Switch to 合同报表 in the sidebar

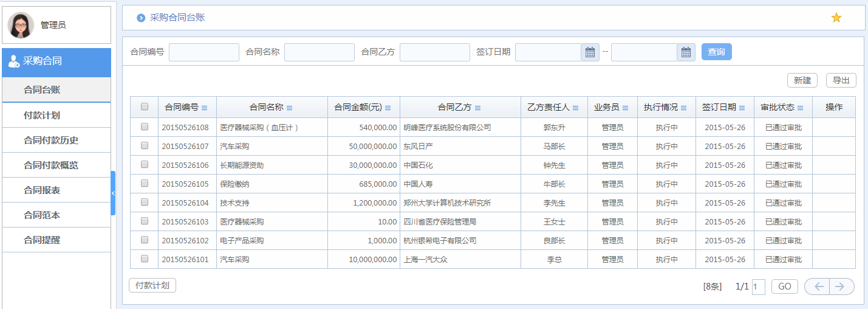(x=42, y=190)
